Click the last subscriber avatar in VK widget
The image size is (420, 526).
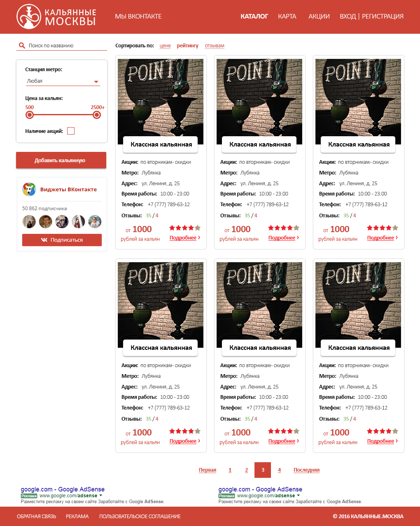(95, 222)
